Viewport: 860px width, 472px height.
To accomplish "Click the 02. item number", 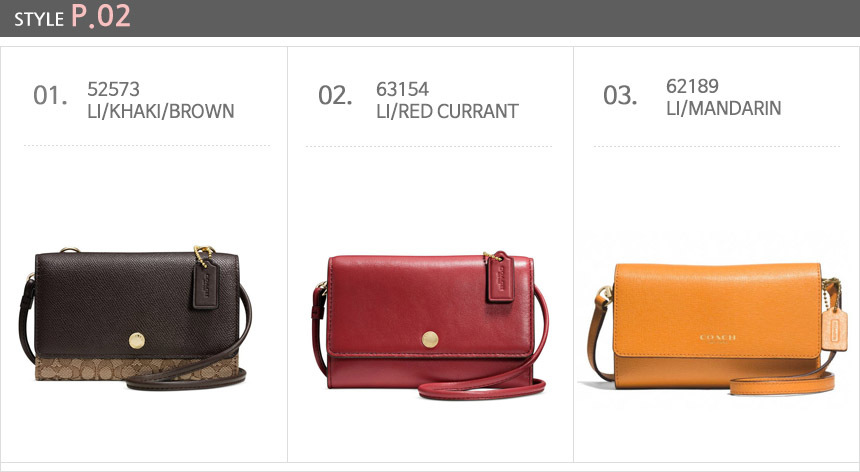I will click(335, 95).
